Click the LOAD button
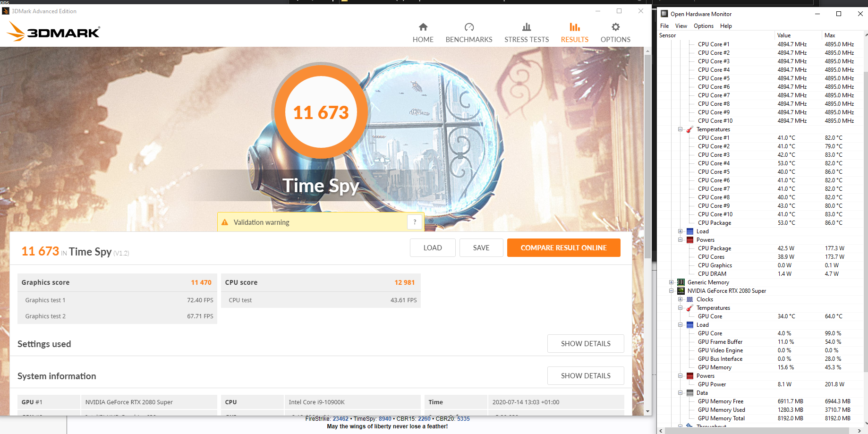Image resolution: width=868 pixels, height=434 pixels. coord(433,247)
